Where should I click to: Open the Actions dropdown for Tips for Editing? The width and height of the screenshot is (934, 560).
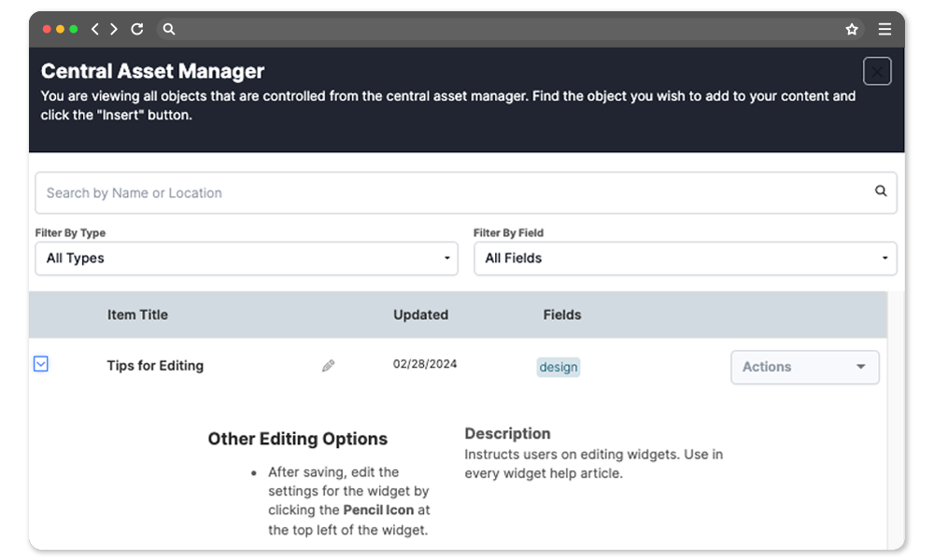pyautogui.click(x=805, y=367)
